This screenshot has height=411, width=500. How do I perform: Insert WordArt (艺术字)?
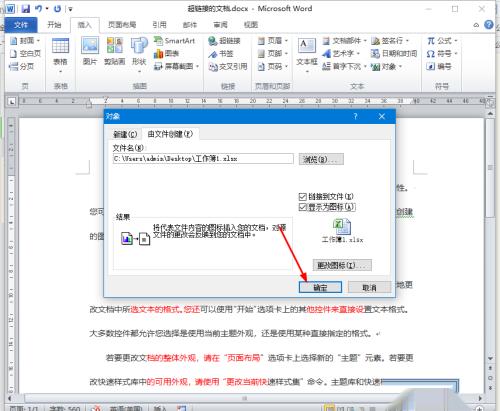pyautogui.click(x=341, y=53)
